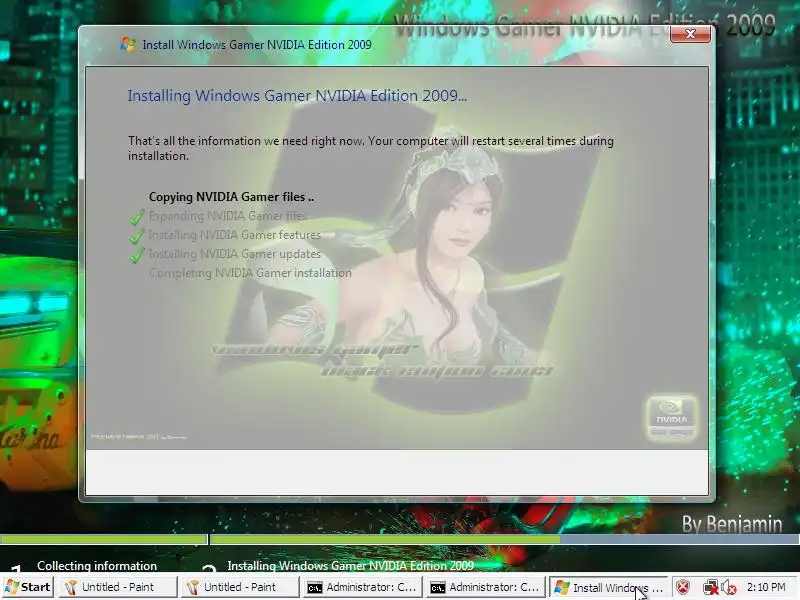The height and width of the screenshot is (600, 800).
Task: Click the checkmark beside Installing NVIDIA Gamer features
Action: click(x=137, y=235)
